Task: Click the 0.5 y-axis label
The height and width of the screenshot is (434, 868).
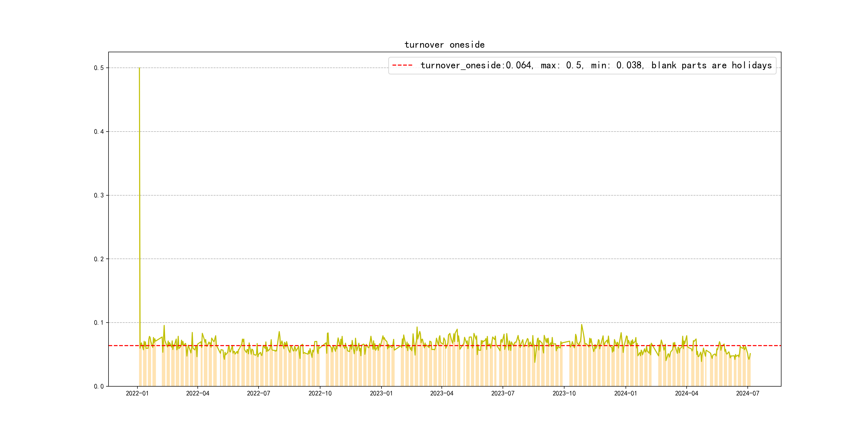Action: tap(99, 68)
